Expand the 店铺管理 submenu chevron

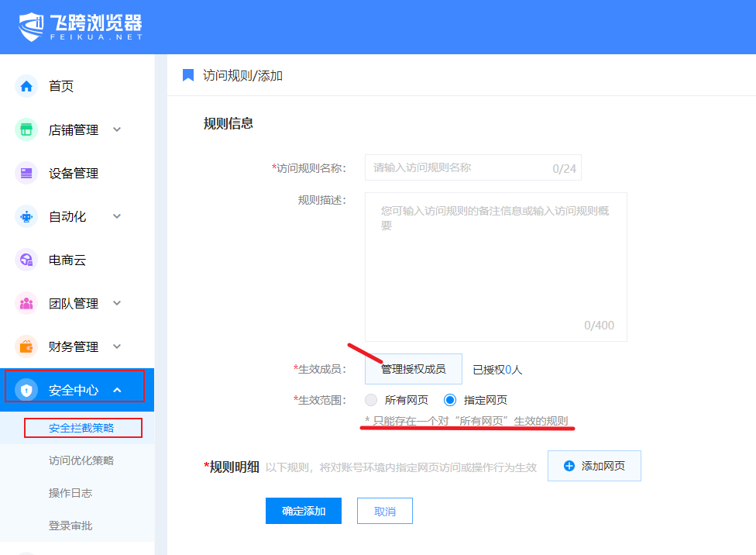pos(117,129)
